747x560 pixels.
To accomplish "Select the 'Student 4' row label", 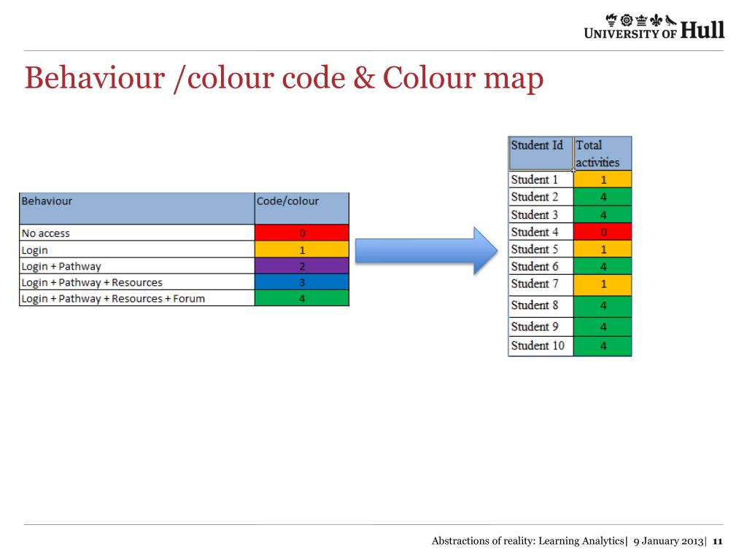I will click(541, 231).
